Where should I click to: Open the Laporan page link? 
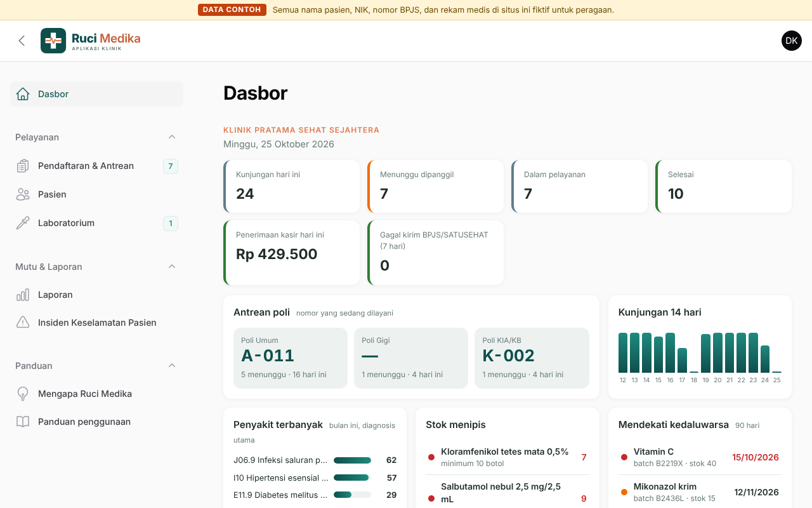(96, 295)
